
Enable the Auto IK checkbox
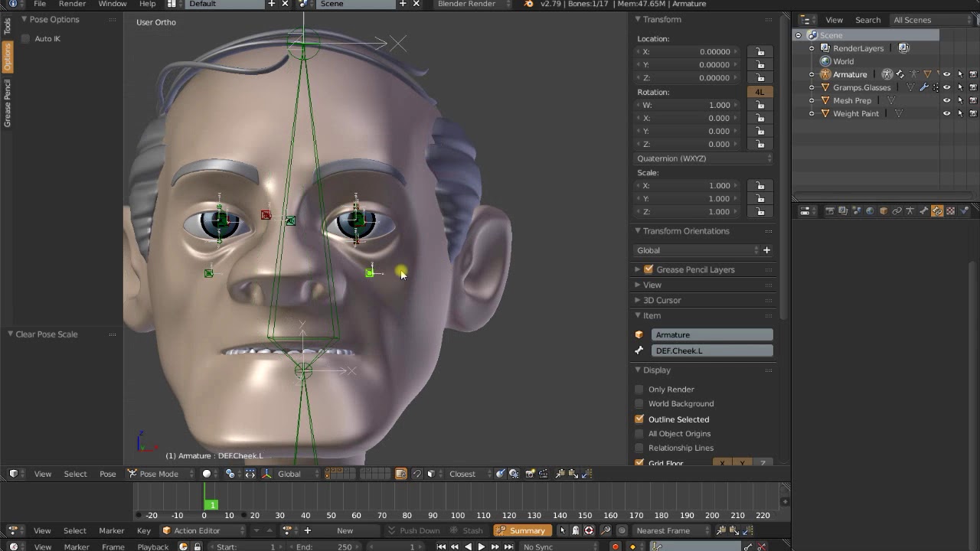[x=26, y=39]
